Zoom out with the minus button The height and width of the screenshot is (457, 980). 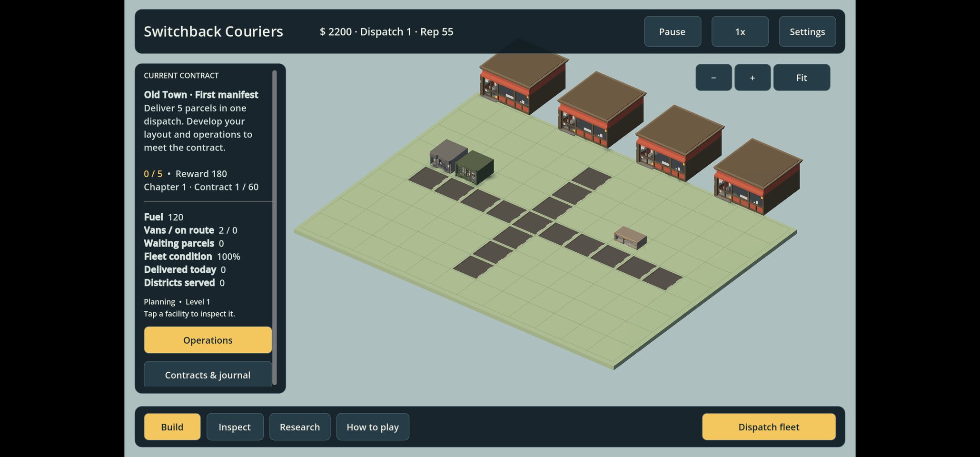713,78
